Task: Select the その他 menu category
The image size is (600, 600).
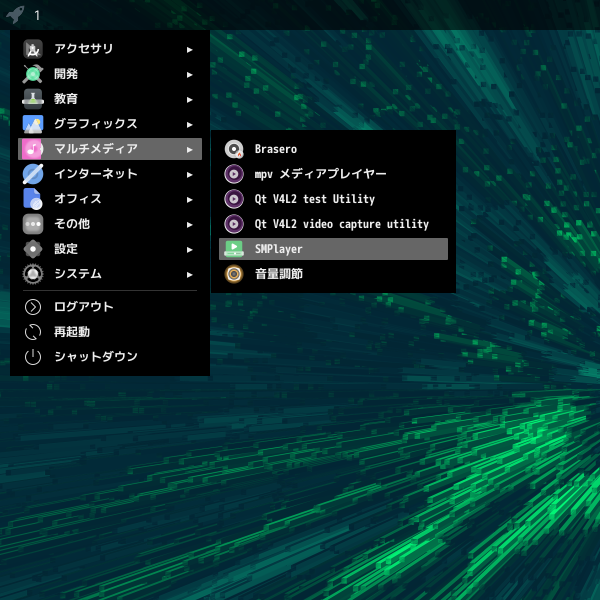Action: pyautogui.click(x=72, y=224)
